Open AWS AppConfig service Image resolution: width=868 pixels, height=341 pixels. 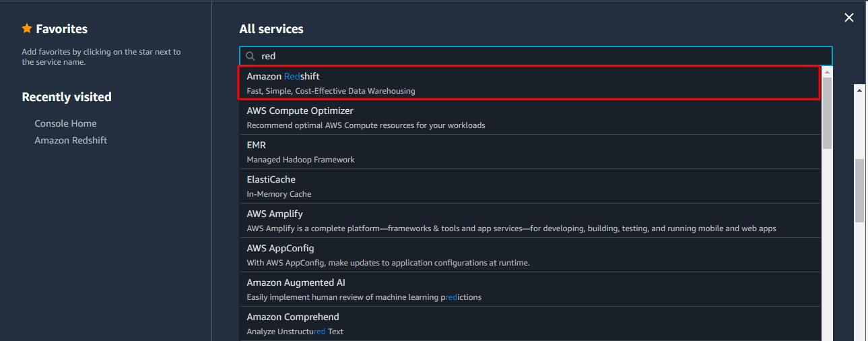coord(530,255)
